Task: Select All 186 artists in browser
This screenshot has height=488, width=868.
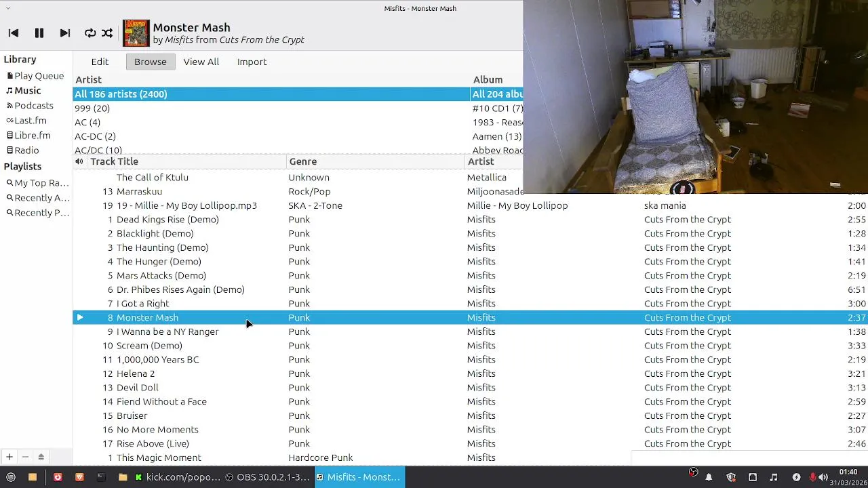Action: tap(271, 94)
